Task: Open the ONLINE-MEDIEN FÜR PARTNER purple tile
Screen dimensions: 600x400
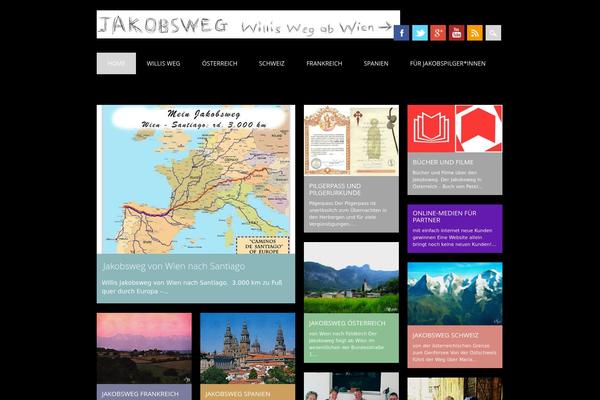Action: (455, 229)
